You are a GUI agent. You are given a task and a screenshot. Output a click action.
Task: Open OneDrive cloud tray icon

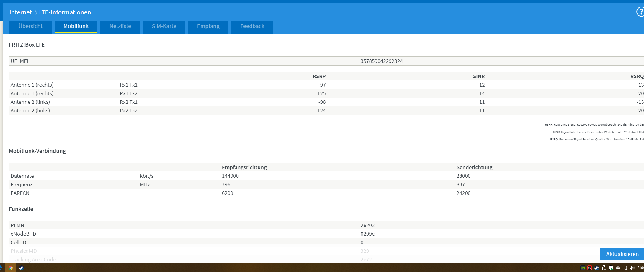tap(618, 268)
